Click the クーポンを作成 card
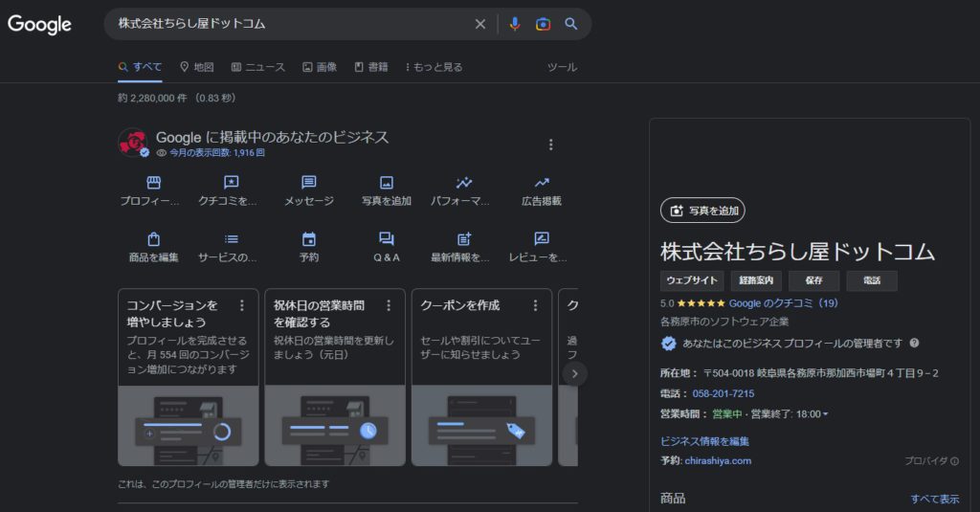980x512 pixels. pyautogui.click(x=481, y=377)
